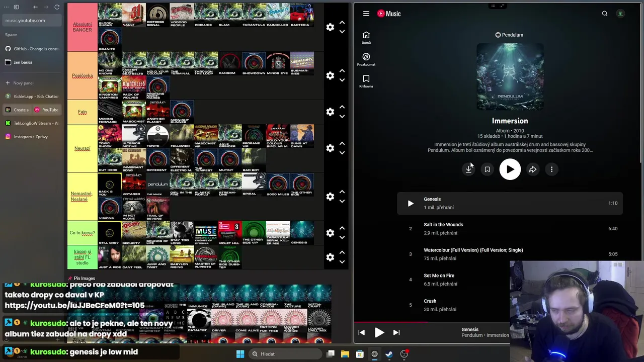Move Nemastné Neslané tier up with arrow
644x362 pixels.
[342, 192]
